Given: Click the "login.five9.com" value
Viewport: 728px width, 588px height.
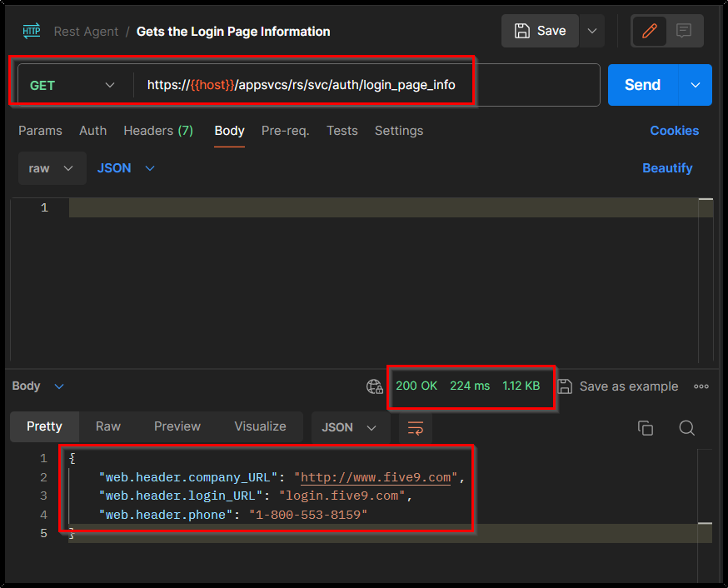Looking at the screenshot, I should click(x=342, y=496).
